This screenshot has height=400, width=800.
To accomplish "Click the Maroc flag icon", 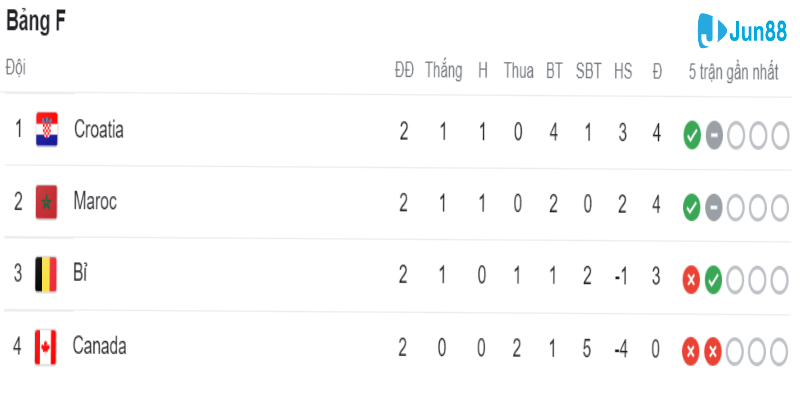I will click(46, 203).
